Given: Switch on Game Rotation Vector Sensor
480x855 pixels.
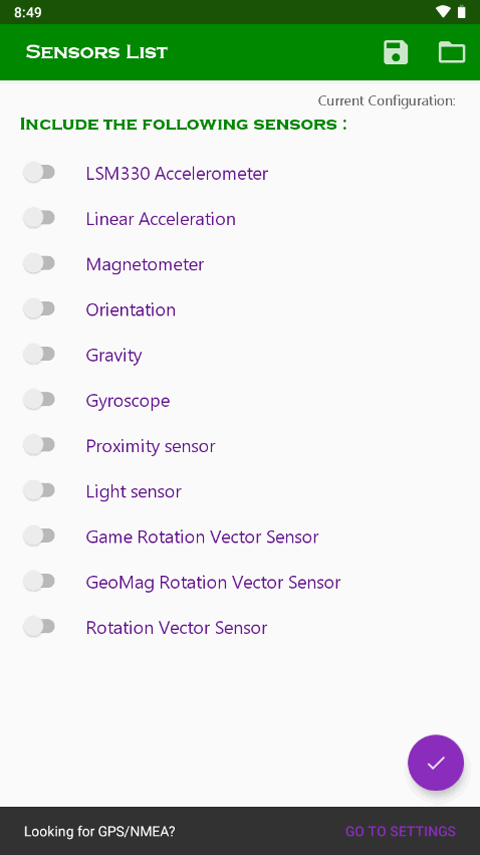Looking at the screenshot, I should [39, 536].
